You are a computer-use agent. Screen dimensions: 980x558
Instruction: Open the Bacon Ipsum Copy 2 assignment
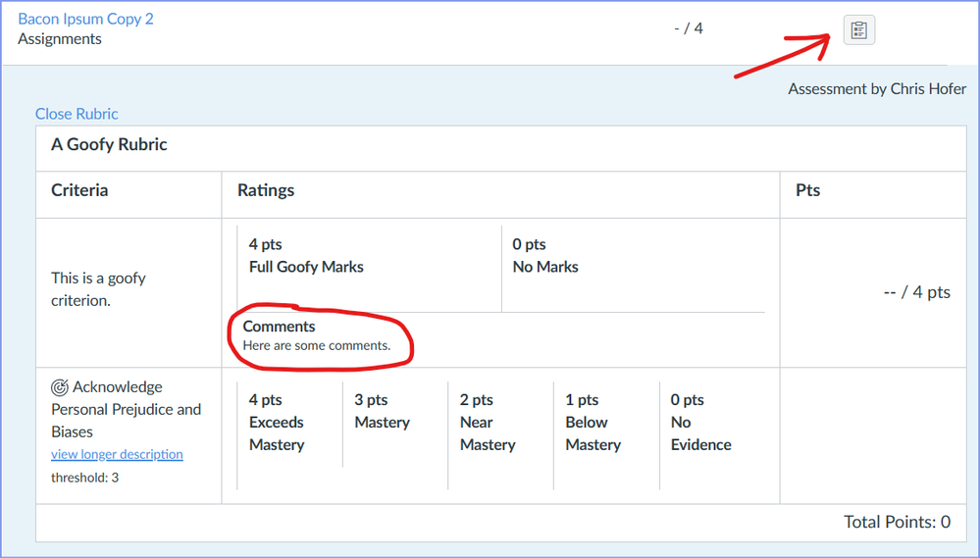point(85,19)
